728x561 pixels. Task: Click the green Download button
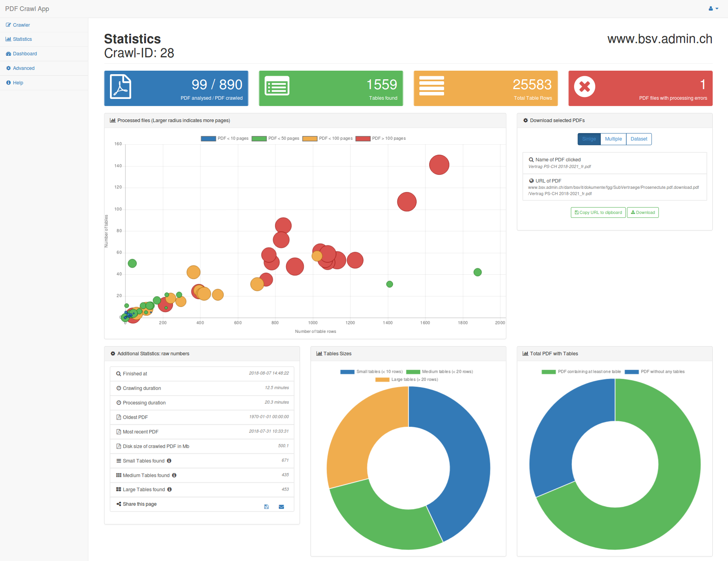click(643, 212)
